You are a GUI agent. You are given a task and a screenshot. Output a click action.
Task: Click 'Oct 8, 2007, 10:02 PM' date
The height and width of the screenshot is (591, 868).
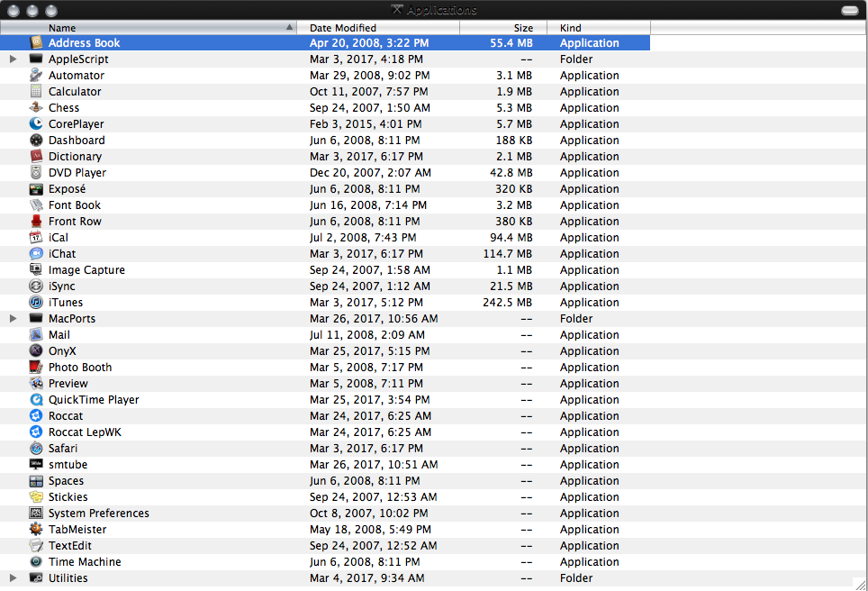click(x=368, y=513)
